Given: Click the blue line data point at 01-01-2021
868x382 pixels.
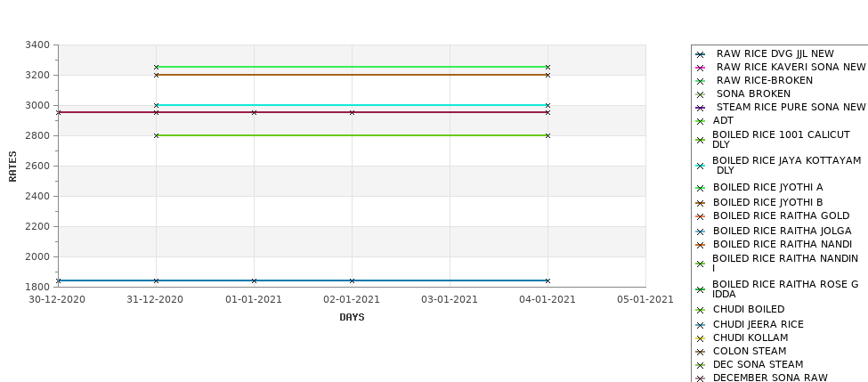Looking at the screenshot, I should (254, 280).
